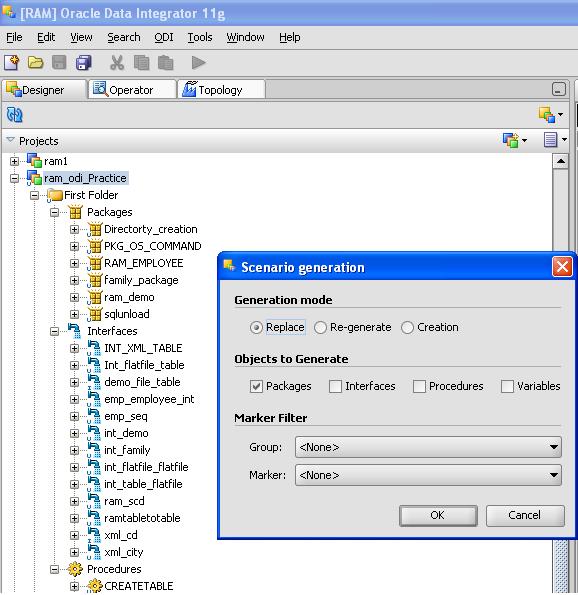
Task: Select the Re-generate radio button
Action: coord(320,327)
